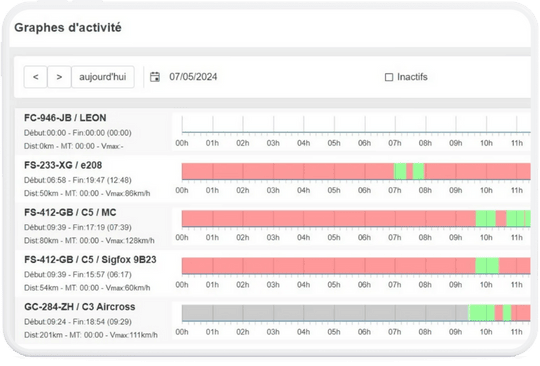Image resolution: width=540 pixels, height=366 pixels.
Task: Select vehicle FC-946-JB / LEON
Action: [65, 118]
